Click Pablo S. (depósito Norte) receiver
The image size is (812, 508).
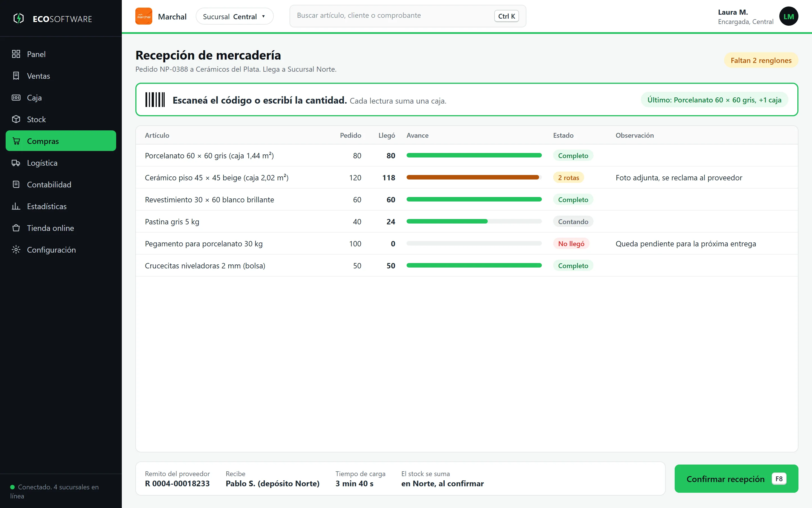pyautogui.click(x=272, y=483)
